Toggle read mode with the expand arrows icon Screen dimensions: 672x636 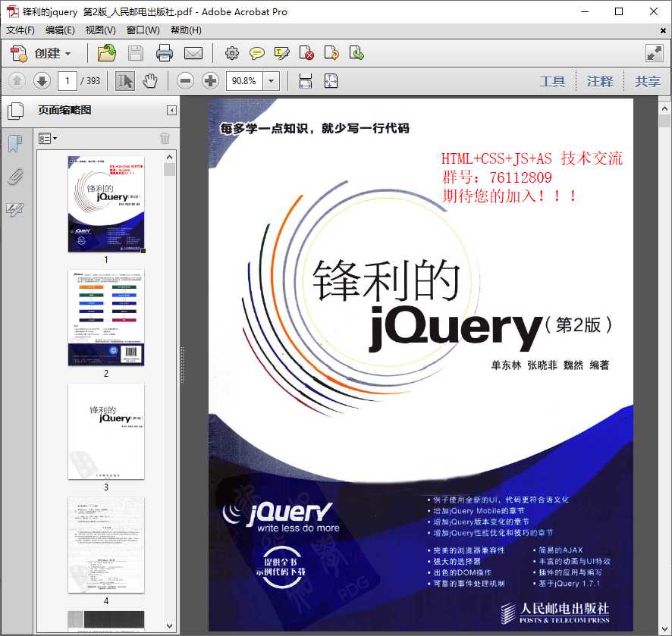click(x=655, y=54)
